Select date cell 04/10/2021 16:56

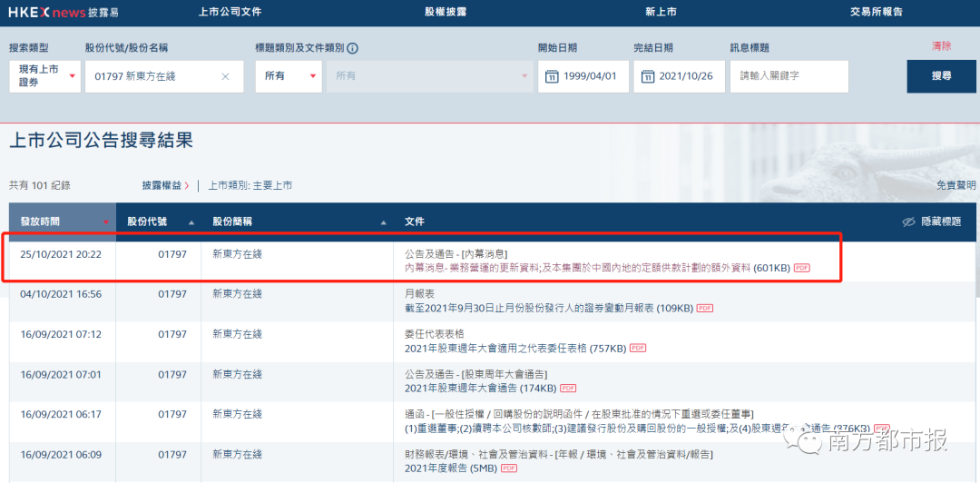point(61,294)
